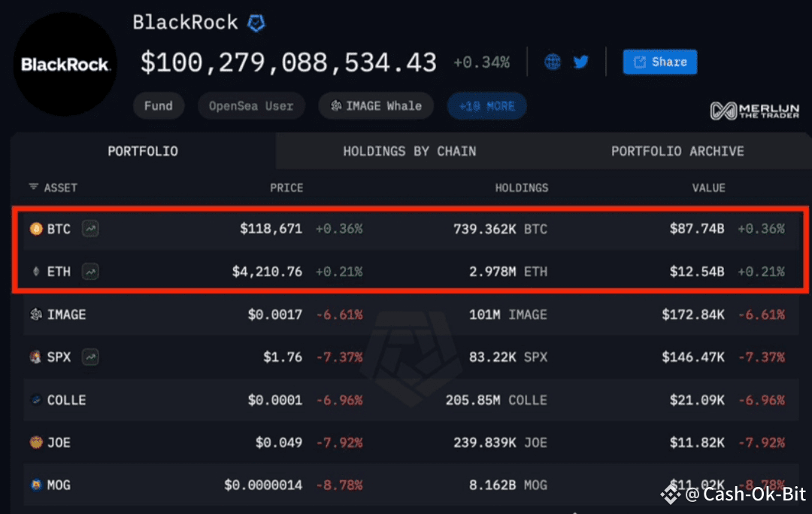The image size is (812, 514).
Task: Open the Twitter bird icon
Action: (x=581, y=62)
